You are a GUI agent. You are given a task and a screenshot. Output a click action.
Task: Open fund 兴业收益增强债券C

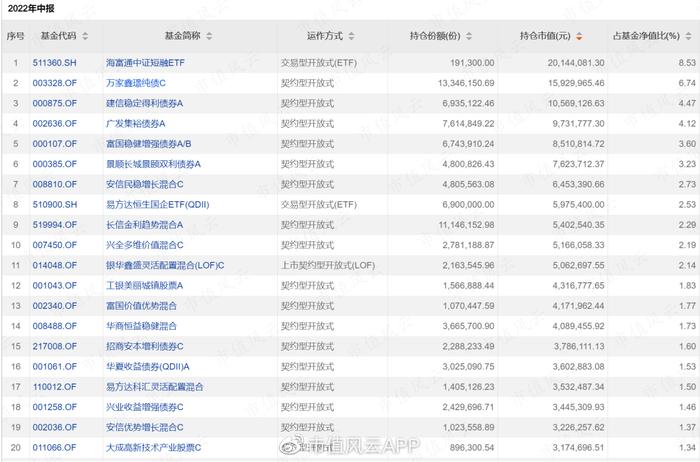tap(145, 407)
